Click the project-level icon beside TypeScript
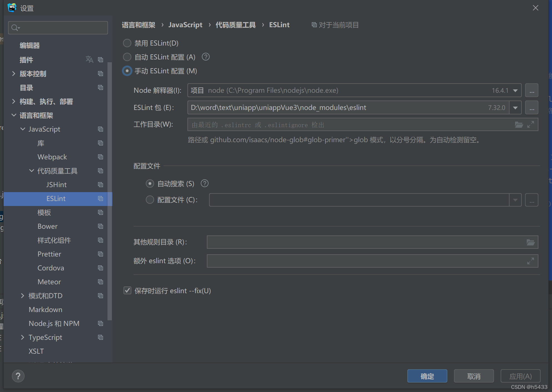Image resolution: width=552 pixels, height=392 pixels. coord(101,337)
